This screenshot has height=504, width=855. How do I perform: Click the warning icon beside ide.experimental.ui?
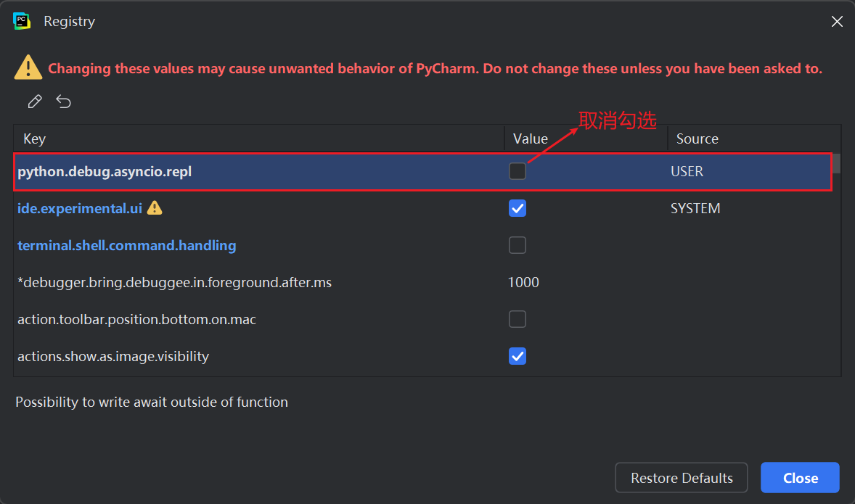point(155,208)
